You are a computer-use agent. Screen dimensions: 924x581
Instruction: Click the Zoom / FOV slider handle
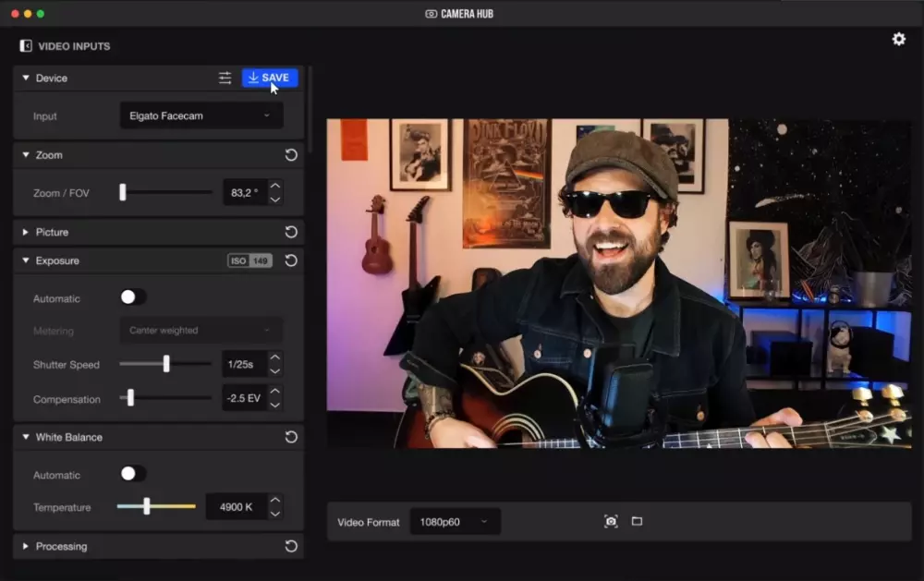123,192
